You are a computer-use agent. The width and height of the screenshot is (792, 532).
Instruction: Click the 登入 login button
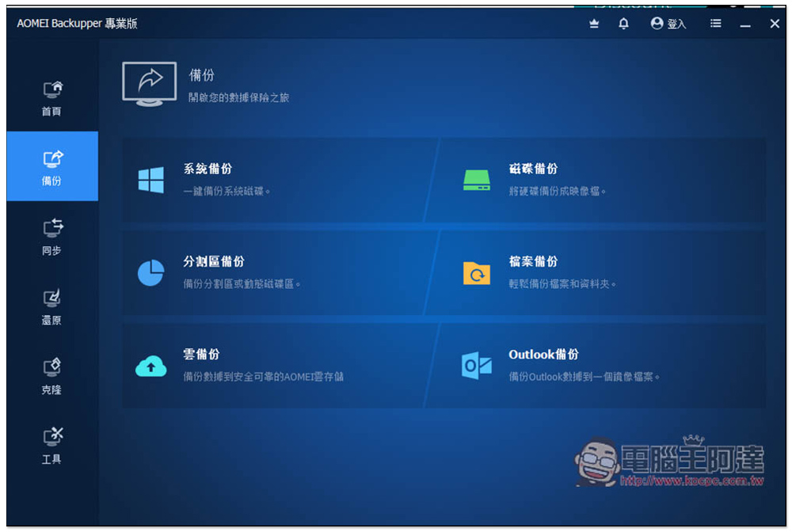tap(668, 24)
